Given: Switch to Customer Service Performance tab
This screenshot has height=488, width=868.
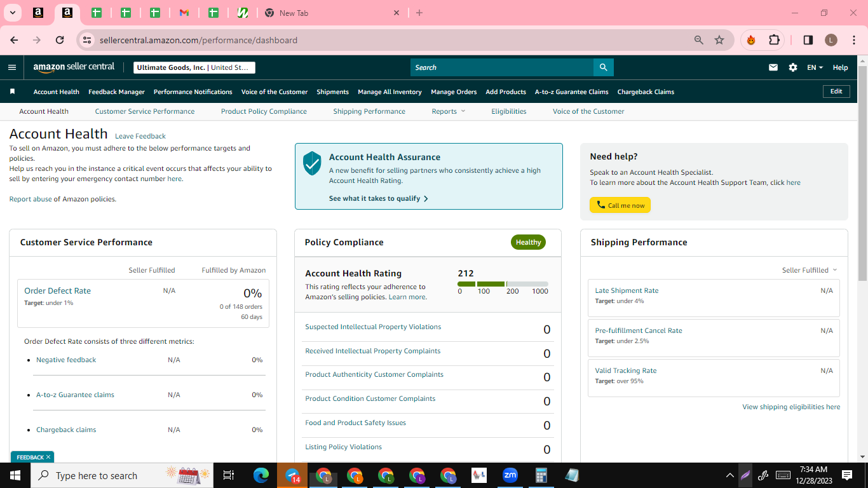Looking at the screenshot, I should click(x=145, y=111).
